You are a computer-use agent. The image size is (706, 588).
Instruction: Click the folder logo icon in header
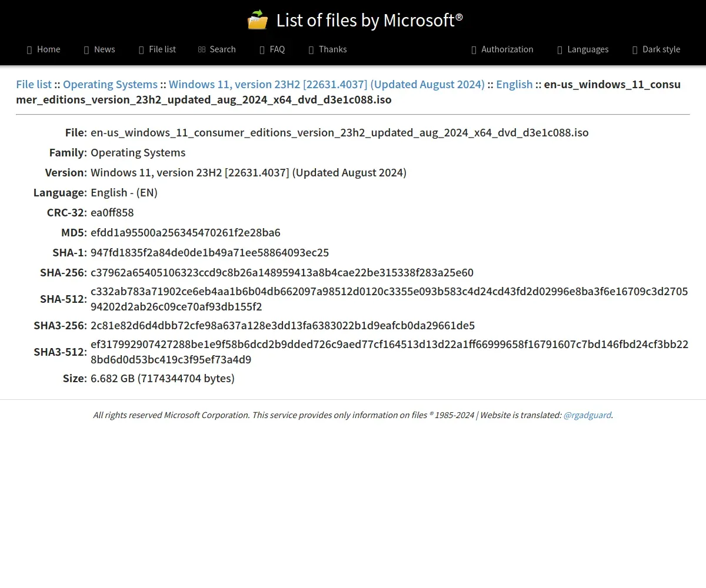[258, 20]
